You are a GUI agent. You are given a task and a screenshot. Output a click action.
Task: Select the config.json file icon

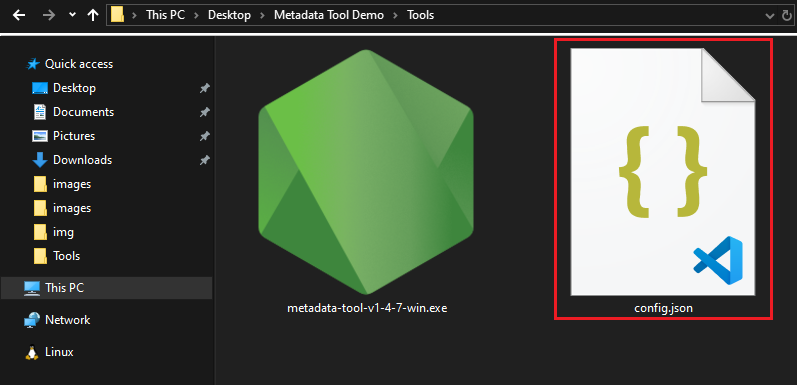[x=663, y=172]
